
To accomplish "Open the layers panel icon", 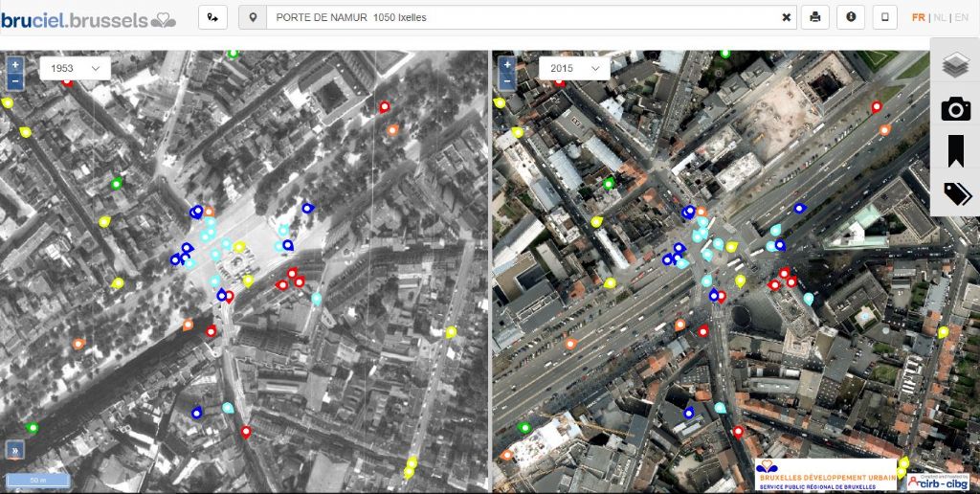I will pyautogui.click(x=955, y=65).
